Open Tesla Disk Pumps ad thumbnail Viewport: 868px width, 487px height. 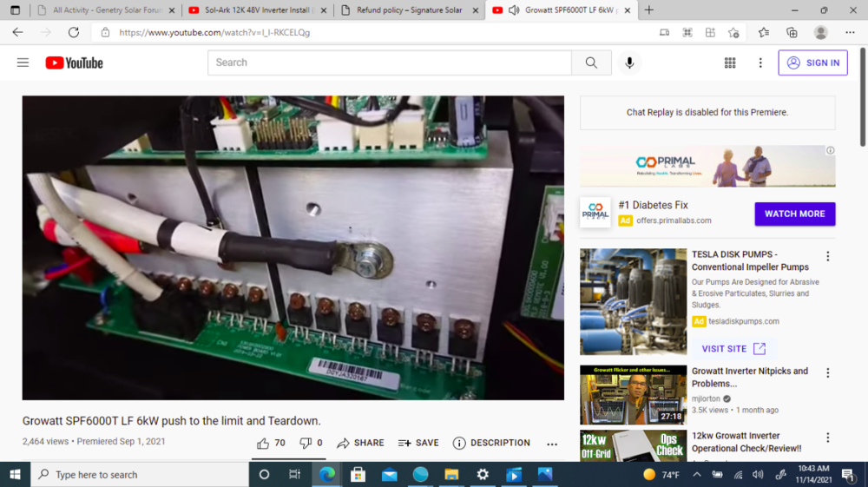(x=634, y=301)
